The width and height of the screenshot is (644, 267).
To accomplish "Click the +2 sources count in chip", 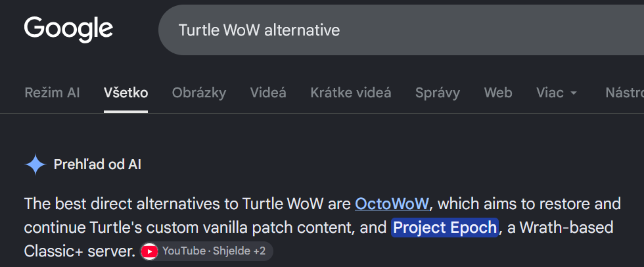I will [259, 251].
